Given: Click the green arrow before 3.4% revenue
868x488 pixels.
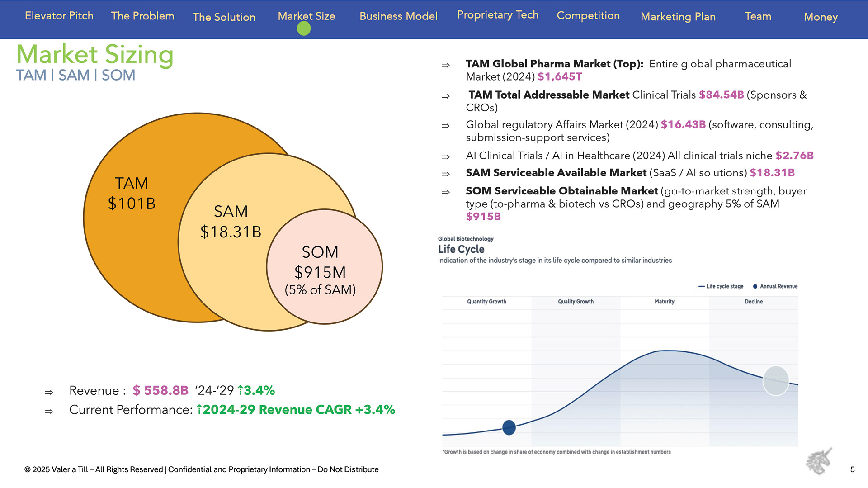Looking at the screenshot, I should 240,390.
